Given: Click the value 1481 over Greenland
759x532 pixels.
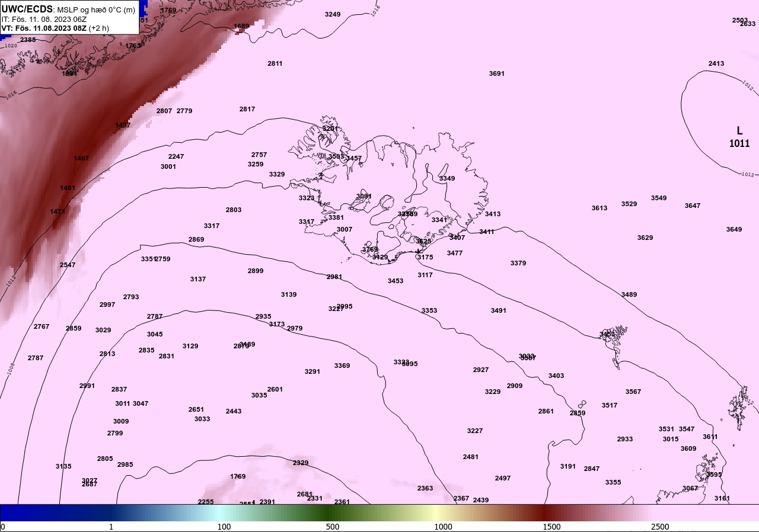Looking at the screenshot, I should 68,188.
